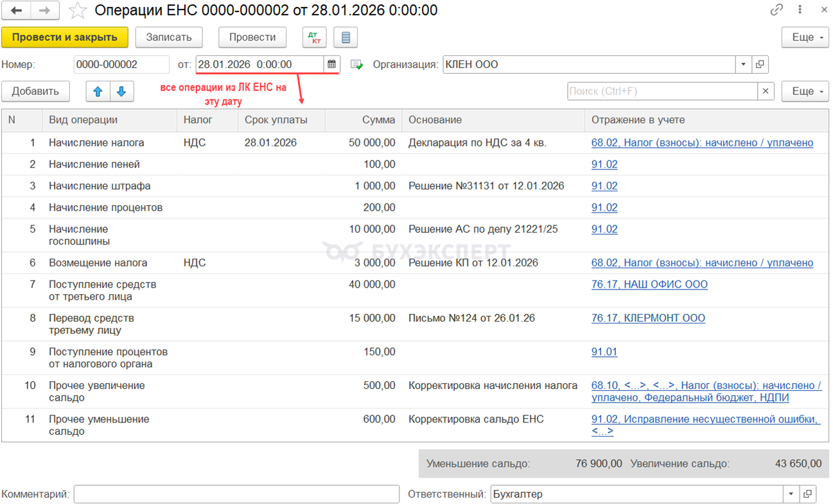
Task: Open 68.02 link for Возмещение налога row
Action: click(x=702, y=263)
